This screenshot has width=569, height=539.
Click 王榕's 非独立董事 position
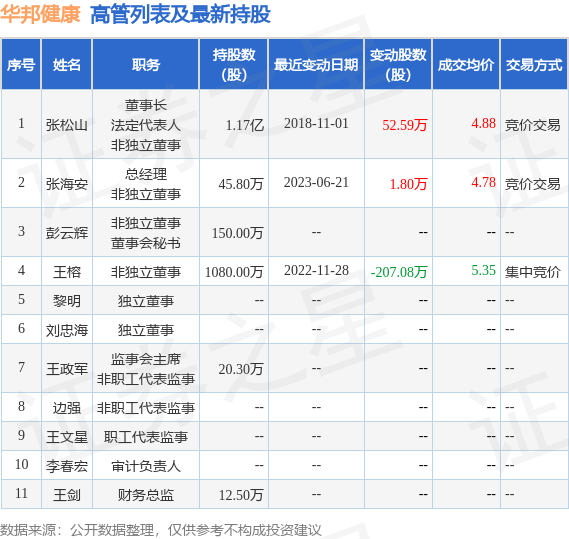(146, 272)
